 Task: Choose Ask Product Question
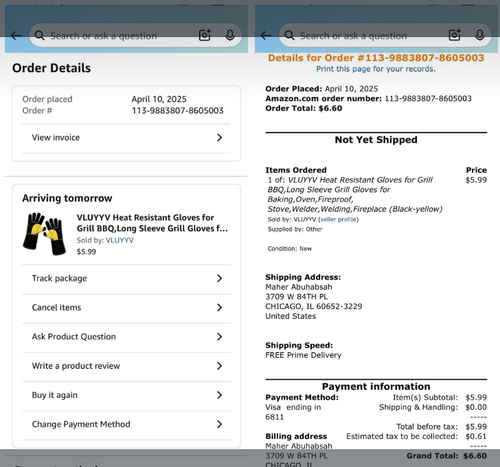(x=126, y=337)
